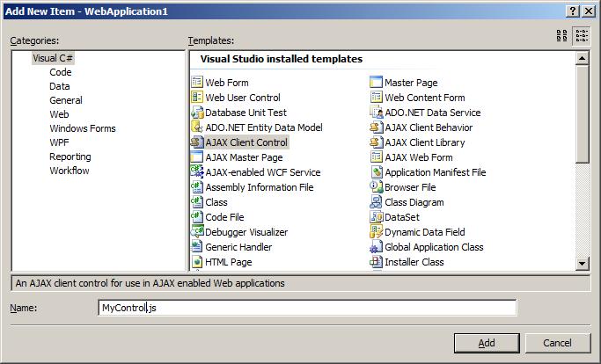Click the Global Application Class icon

[376, 247]
